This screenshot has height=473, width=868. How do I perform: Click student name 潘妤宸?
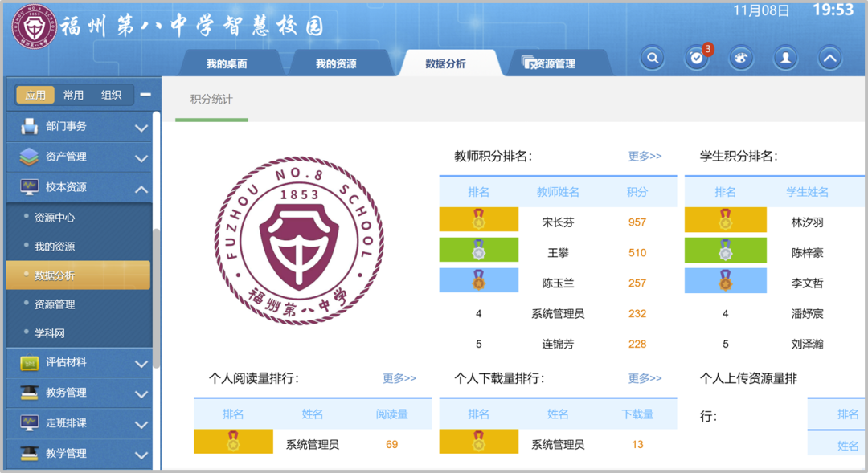807,314
